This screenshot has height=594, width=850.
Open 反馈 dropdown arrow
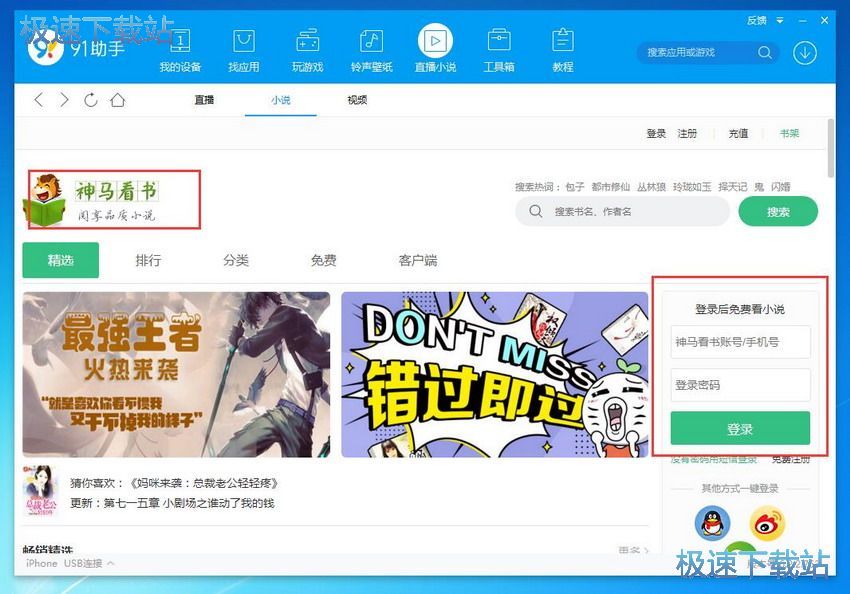pos(780,21)
